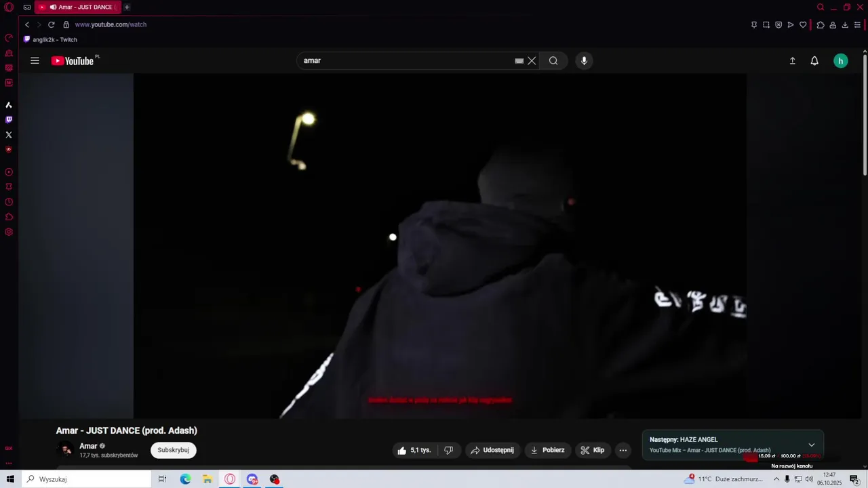Open the weather widget 11°C Duze zachmurz...
The width and height of the screenshot is (868, 488).
coord(724,479)
